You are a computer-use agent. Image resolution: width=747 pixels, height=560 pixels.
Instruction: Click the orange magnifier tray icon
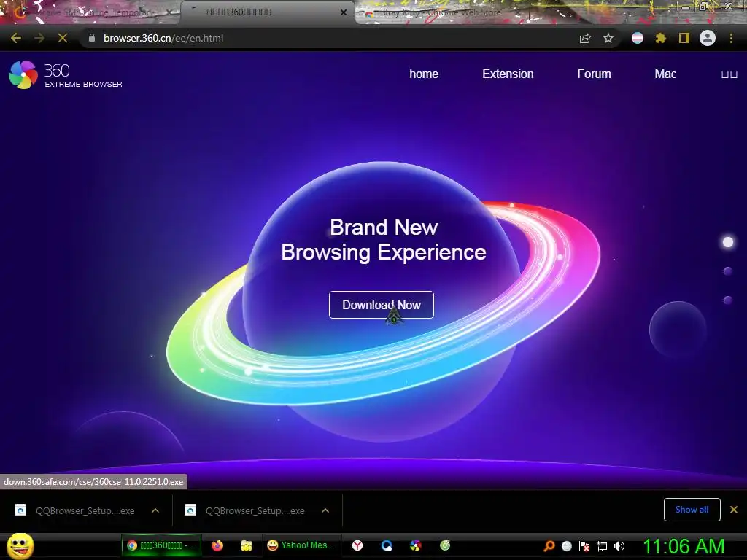pos(549,546)
